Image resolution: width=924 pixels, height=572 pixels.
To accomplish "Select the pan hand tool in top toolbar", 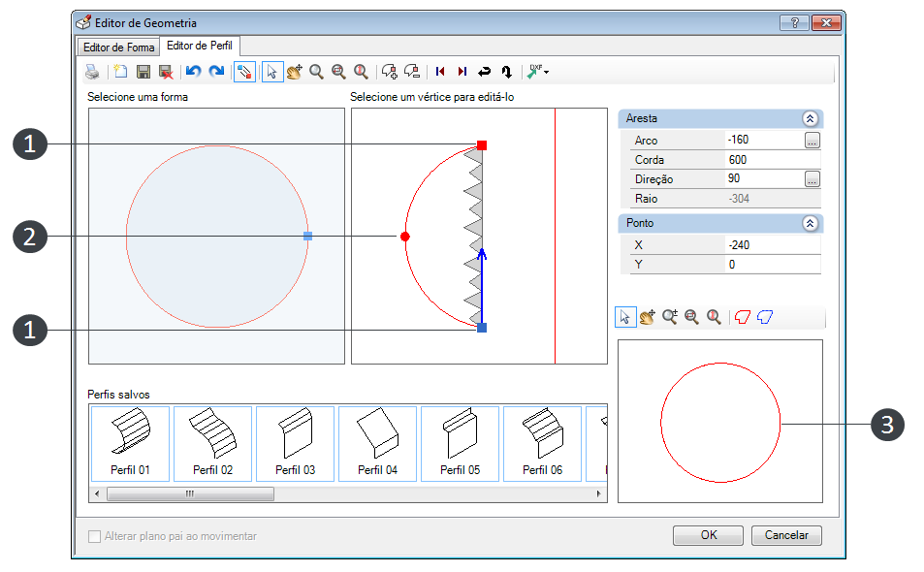I will (x=294, y=72).
